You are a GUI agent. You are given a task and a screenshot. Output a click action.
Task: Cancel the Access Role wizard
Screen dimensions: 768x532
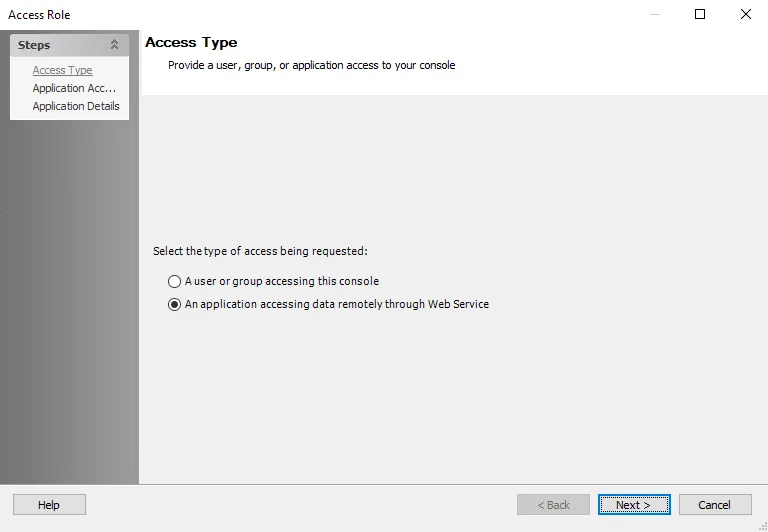tap(715, 505)
